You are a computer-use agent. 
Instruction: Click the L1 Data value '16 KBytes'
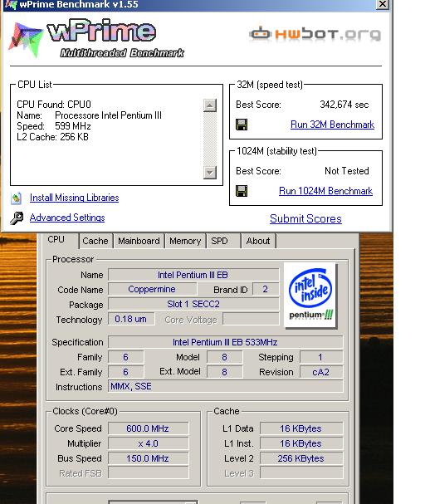(x=301, y=428)
